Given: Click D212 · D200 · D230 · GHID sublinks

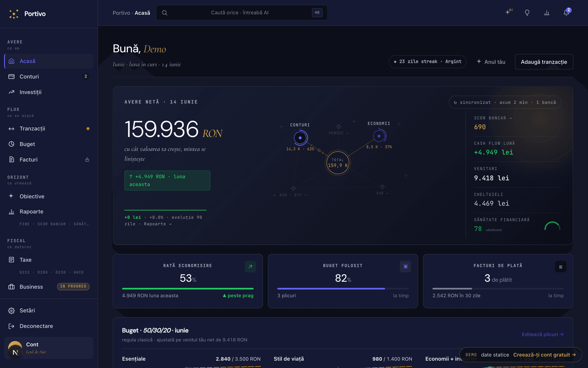Looking at the screenshot, I should (51, 272).
